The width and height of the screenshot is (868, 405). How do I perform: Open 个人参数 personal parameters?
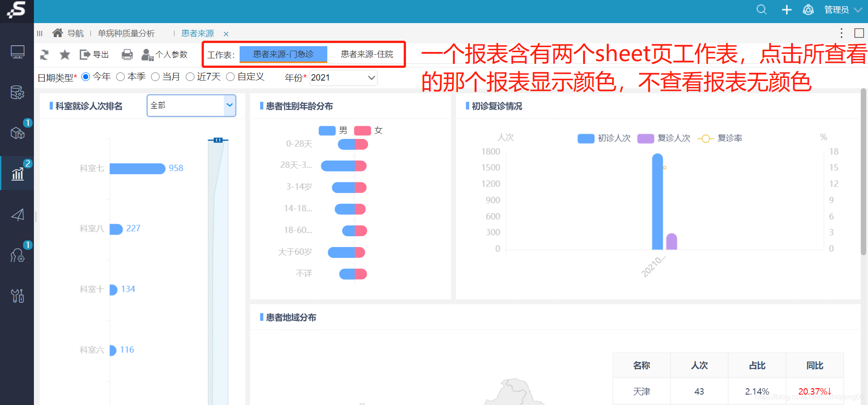pos(165,55)
